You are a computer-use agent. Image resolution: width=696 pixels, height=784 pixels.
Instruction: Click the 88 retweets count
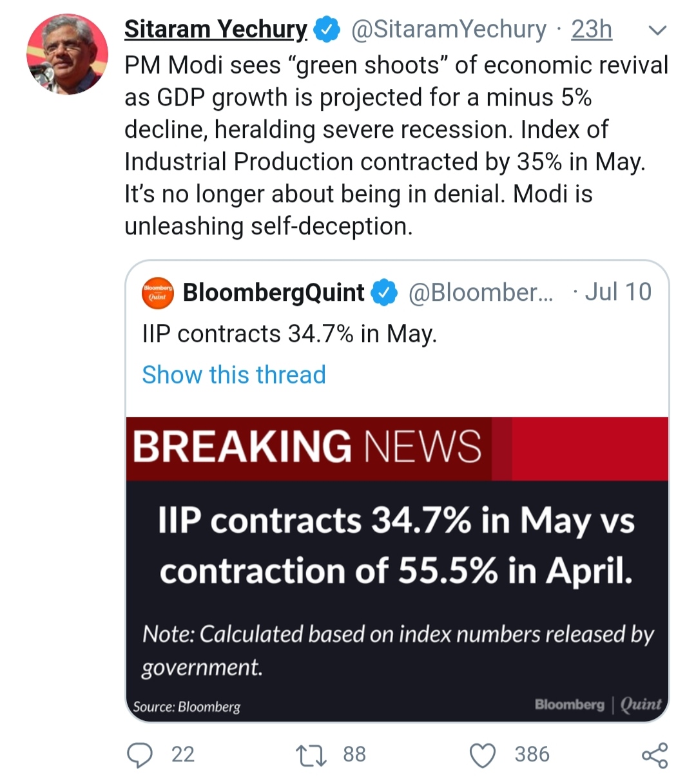click(354, 754)
